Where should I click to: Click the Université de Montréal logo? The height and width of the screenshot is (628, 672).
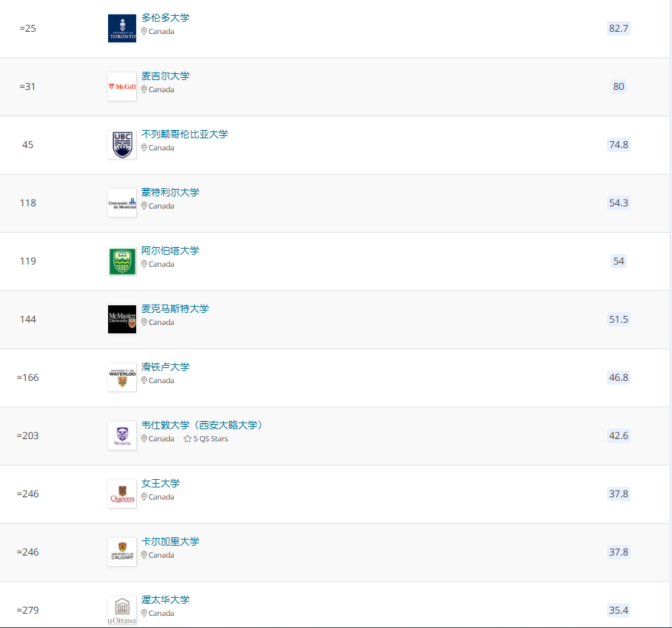click(122, 203)
